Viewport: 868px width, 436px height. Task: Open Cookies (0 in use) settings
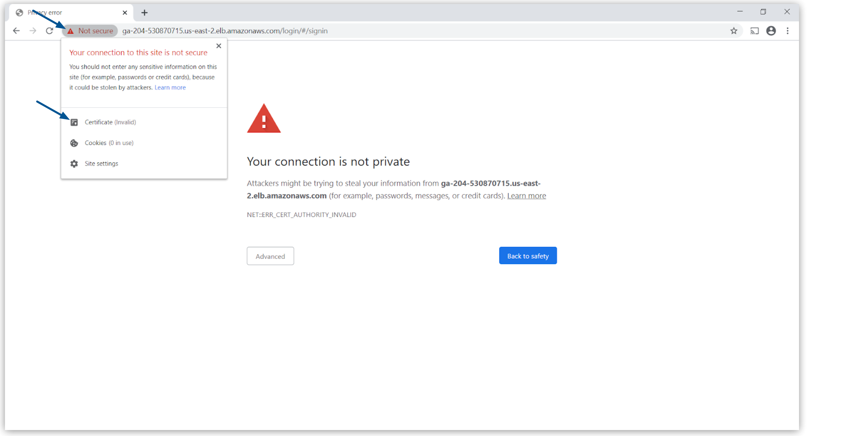109,143
